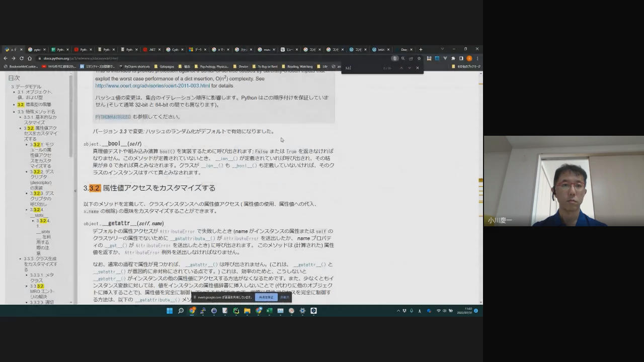Show hidden system tray icons
Viewport: 644px width, 362px height.
(398, 311)
